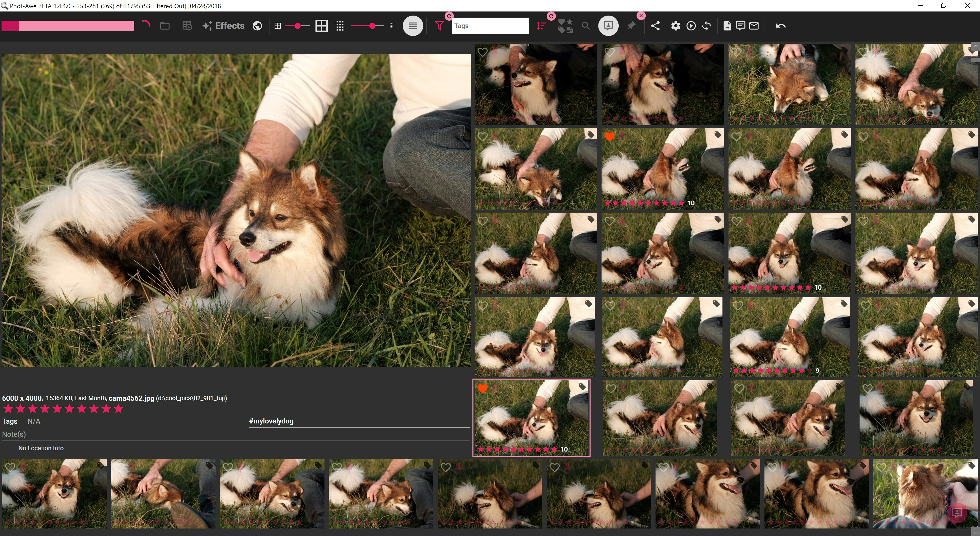The width and height of the screenshot is (980, 536).
Task: Click the round hamburger menu button
Action: coord(413,26)
